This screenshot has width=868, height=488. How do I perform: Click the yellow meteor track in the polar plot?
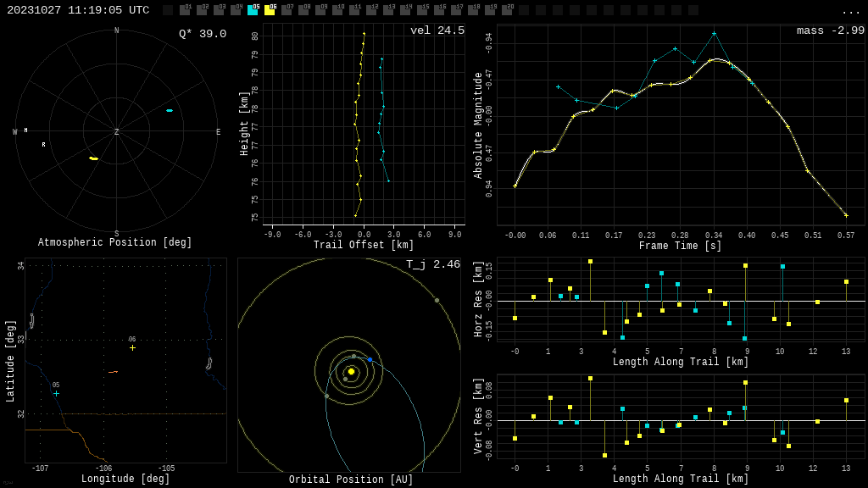(x=93, y=158)
